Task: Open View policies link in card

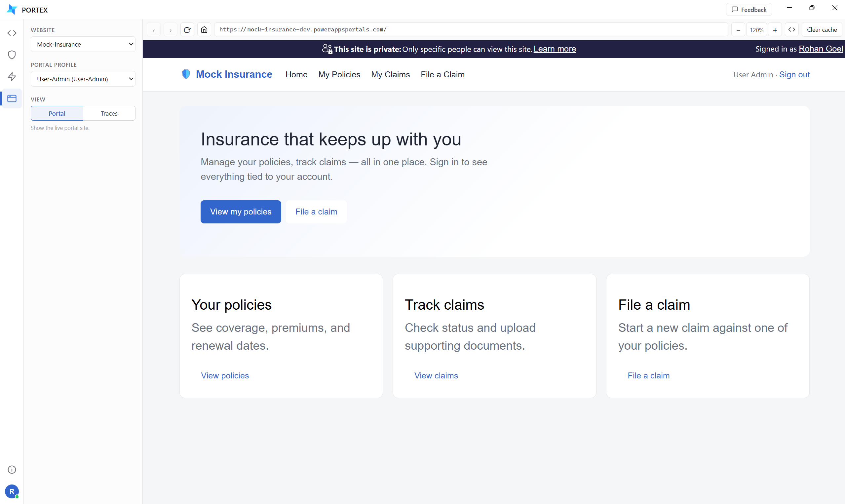Action: 225,376
